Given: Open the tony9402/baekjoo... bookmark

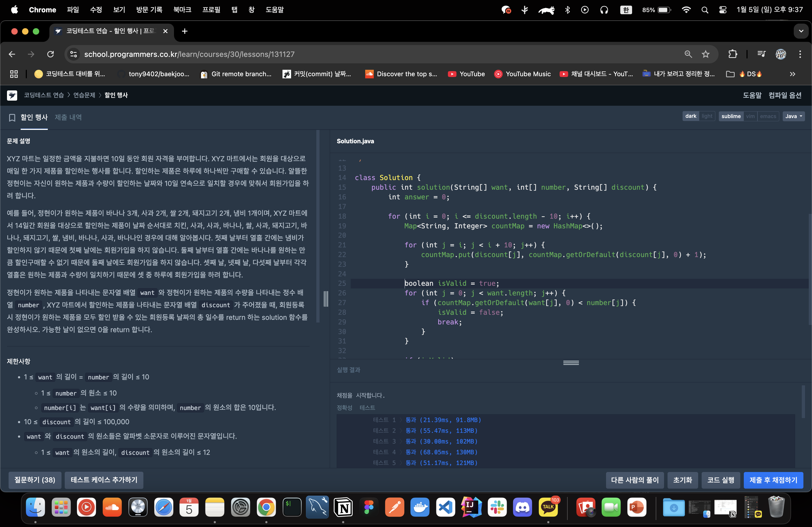Looking at the screenshot, I should coord(153,74).
